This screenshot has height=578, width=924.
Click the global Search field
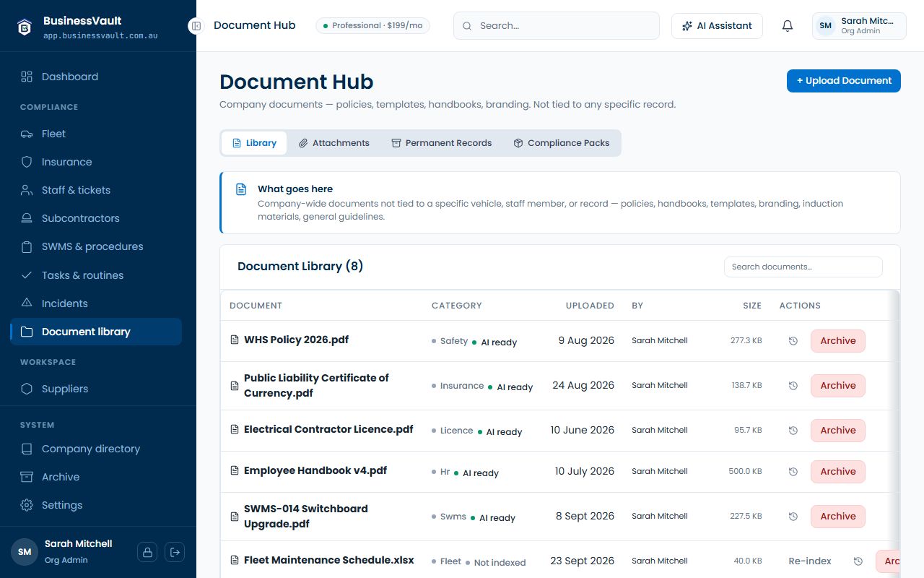pos(557,26)
